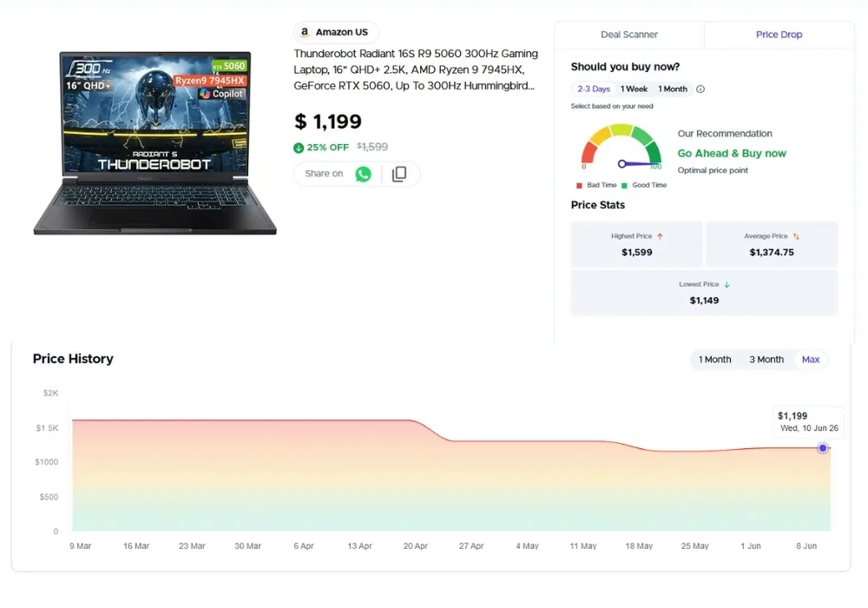This screenshot has height=608, width=868.
Task: Click the Price Stats heading
Action: 598,205
